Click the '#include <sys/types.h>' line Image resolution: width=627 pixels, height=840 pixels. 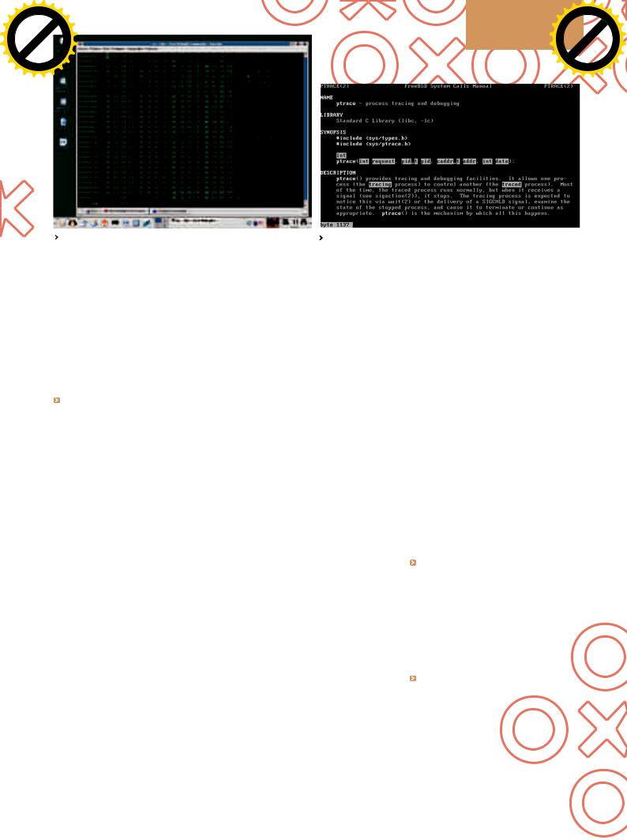coord(372,138)
